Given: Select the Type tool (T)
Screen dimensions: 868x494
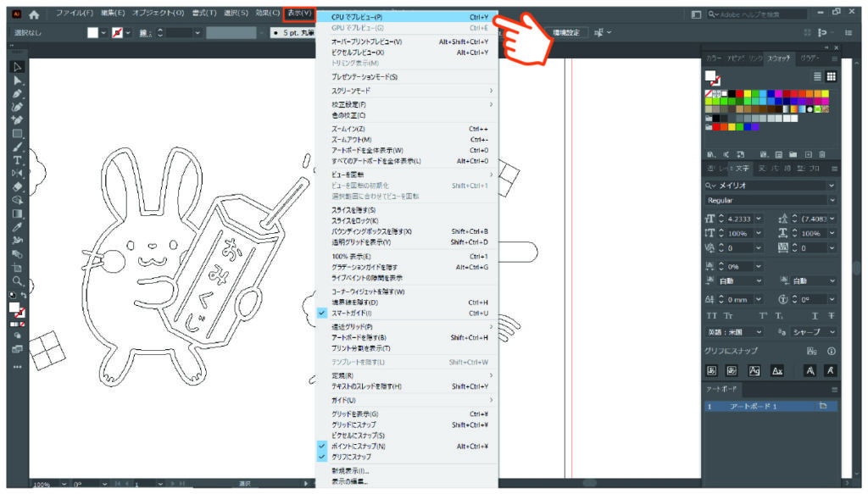Looking at the screenshot, I should click(17, 160).
